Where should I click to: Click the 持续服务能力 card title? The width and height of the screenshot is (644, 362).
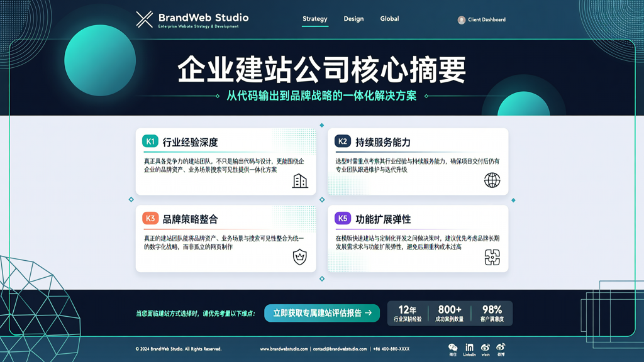tap(383, 142)
